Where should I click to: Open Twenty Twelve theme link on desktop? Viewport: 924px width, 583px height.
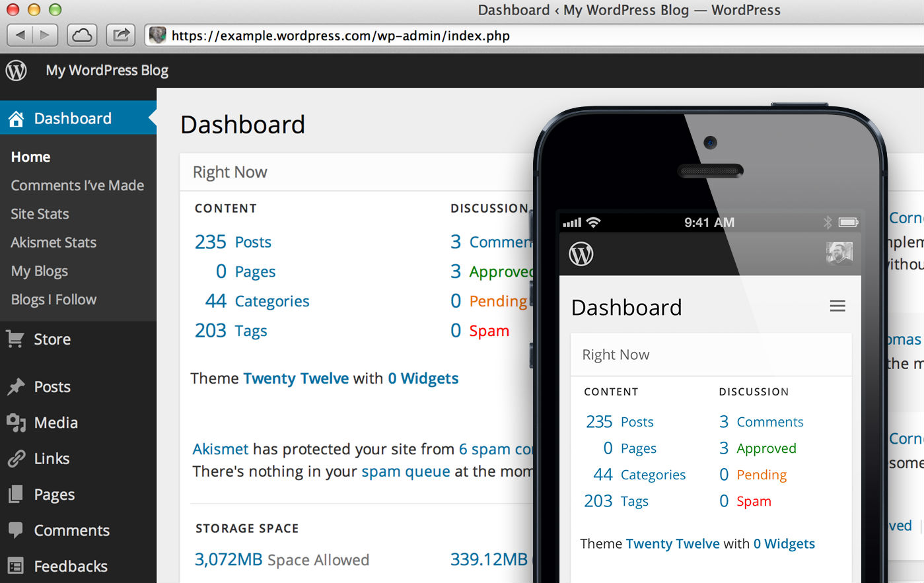[x=296, y=378]
